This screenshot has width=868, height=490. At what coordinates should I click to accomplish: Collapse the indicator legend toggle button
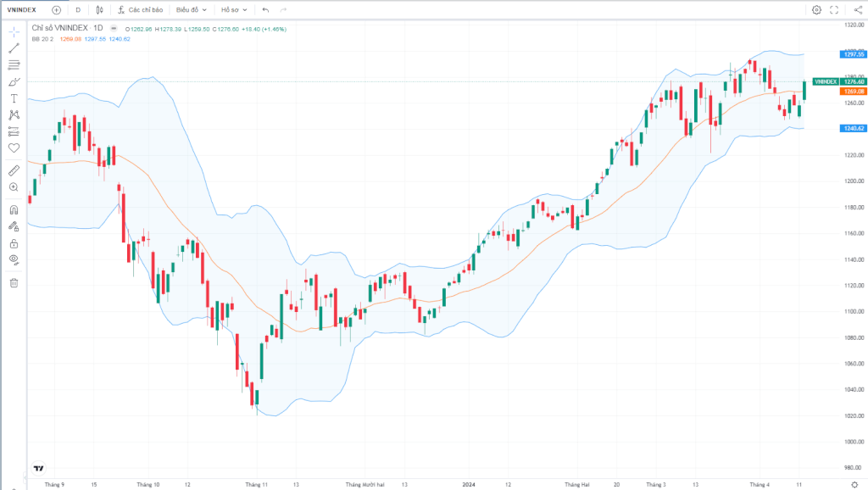pyautogui.click(x=114, y=28)
